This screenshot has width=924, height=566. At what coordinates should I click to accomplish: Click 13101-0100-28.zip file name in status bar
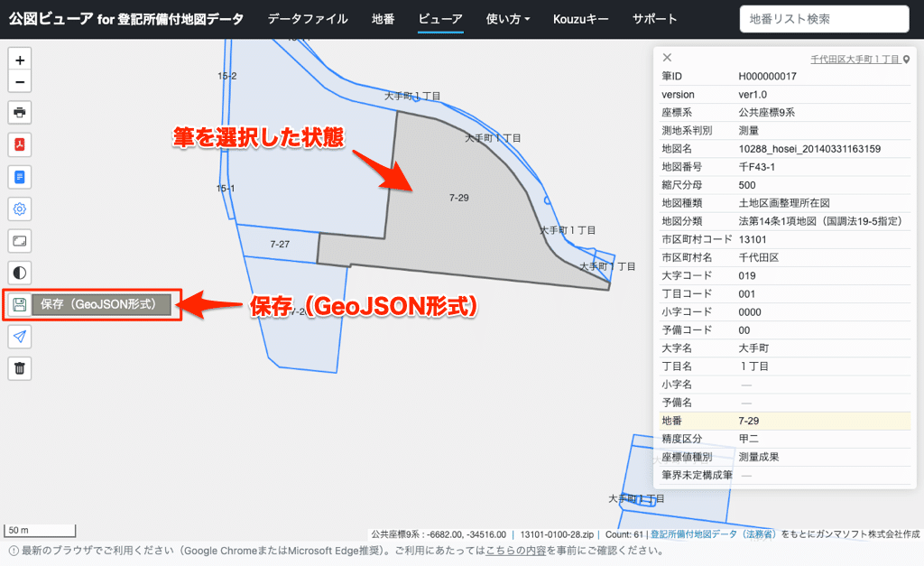557,534
